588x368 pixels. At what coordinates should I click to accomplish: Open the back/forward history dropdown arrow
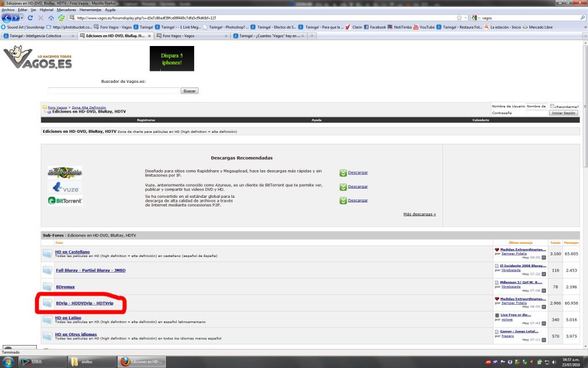[22, 18]
